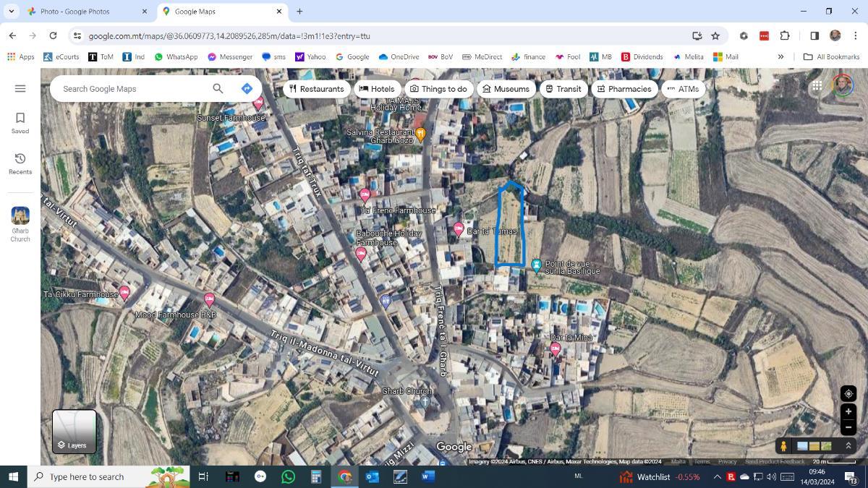This screenshot has width=868, height=488.
Task: Bookmark this page with star icon
Action: tap(715, 35)
